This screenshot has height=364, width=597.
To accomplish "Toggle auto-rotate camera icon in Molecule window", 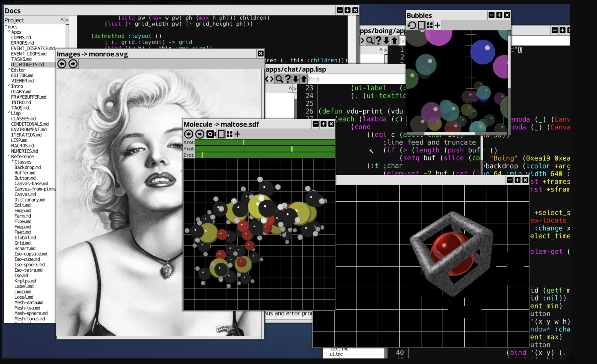I will (211, 134).
